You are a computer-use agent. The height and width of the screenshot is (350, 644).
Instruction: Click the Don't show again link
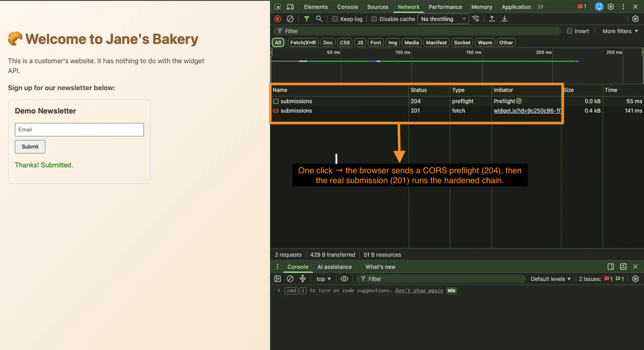pos(419,291)
